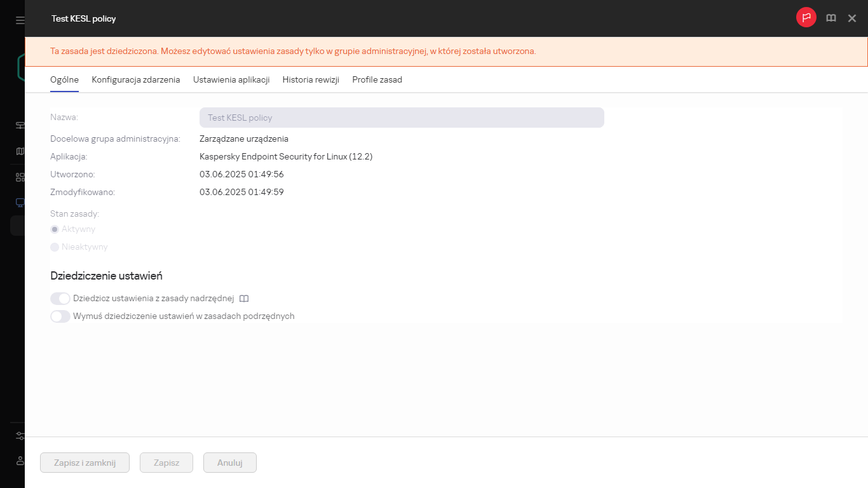Click the server icon in left sidebar
868x488 pixels.
pos(20,125)
